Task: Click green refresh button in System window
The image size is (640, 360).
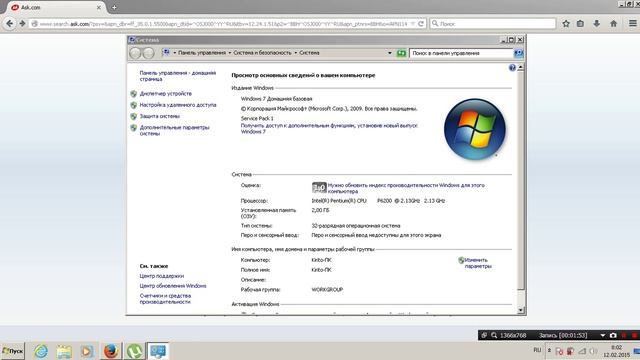Action: pyautogui.click(x=401, y=53)
